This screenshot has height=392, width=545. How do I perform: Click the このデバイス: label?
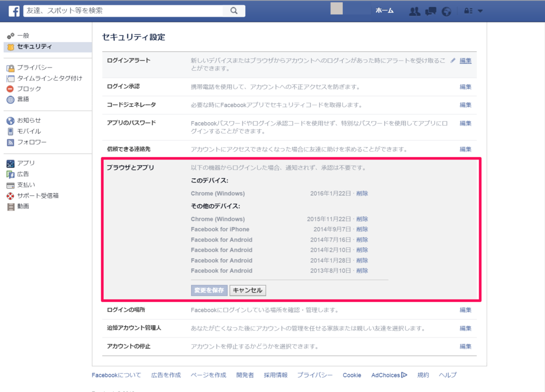pyautogui.click(x=210, y=180)
